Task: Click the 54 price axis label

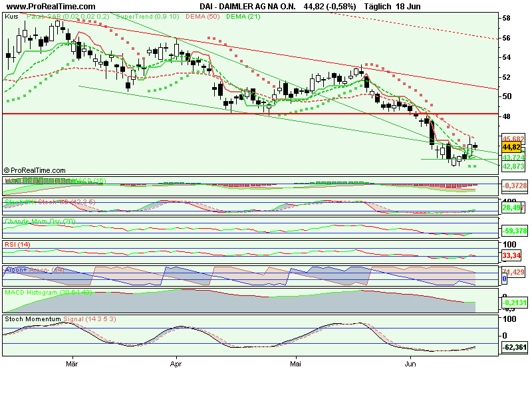Action: click(x=506, y=57)
